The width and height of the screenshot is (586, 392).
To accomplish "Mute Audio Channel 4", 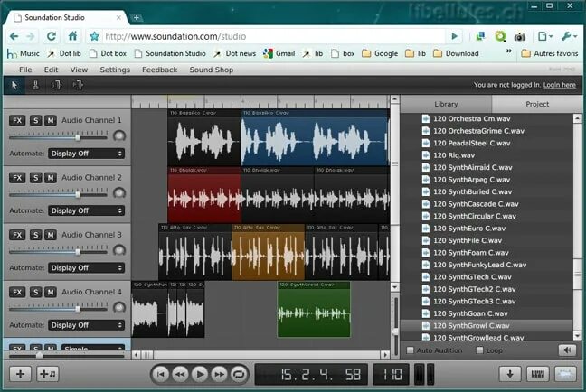I will point(51,292).
